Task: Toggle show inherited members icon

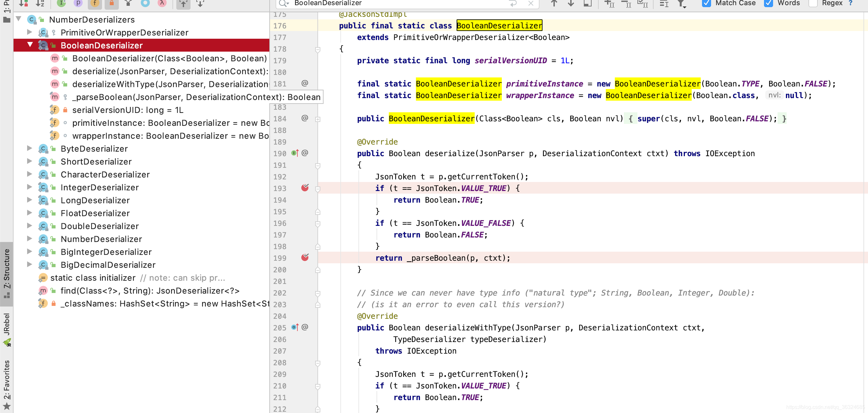Action: pos(129,3)
